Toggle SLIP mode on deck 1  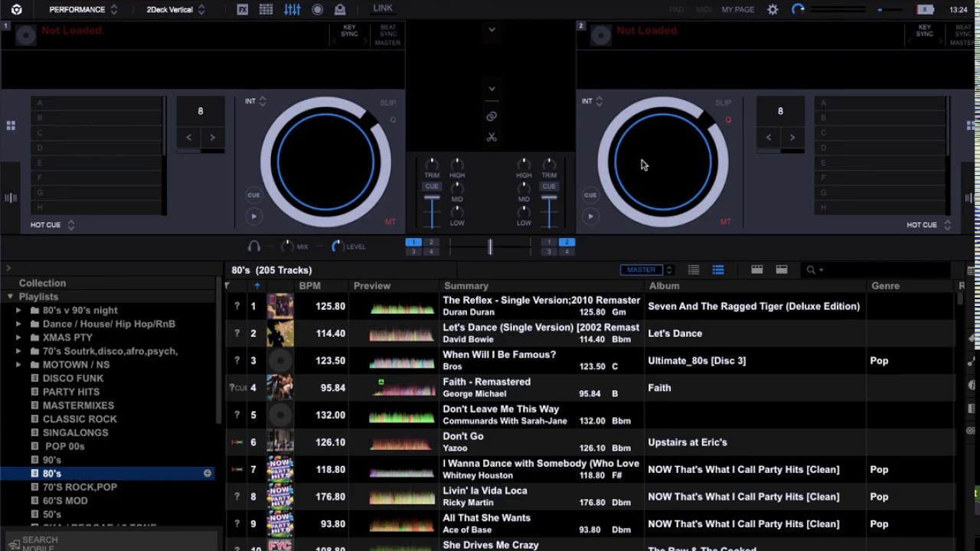(387, 103)
